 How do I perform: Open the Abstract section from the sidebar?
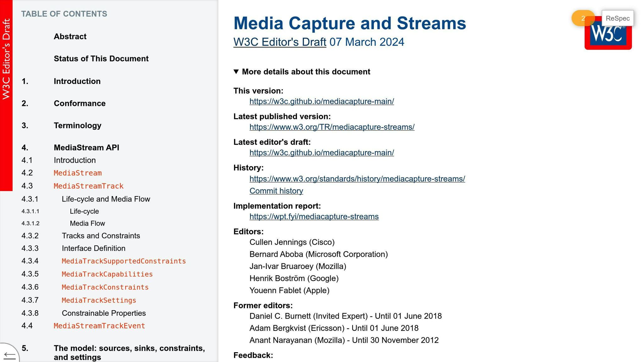[x=70, y=36]
